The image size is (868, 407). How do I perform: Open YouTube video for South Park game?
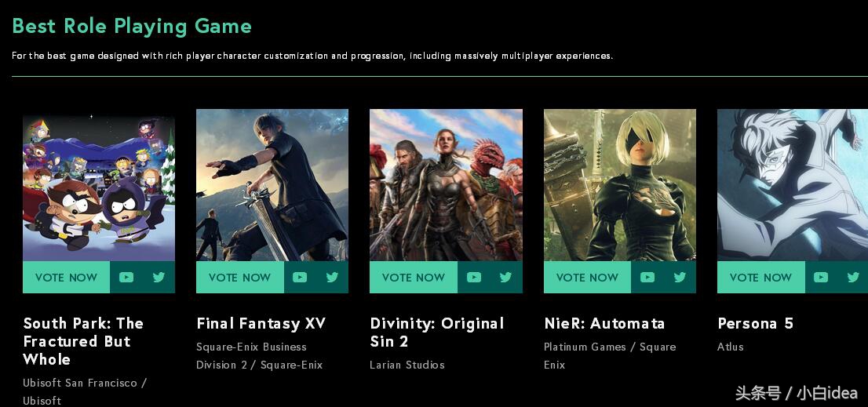tap(126, 277)
